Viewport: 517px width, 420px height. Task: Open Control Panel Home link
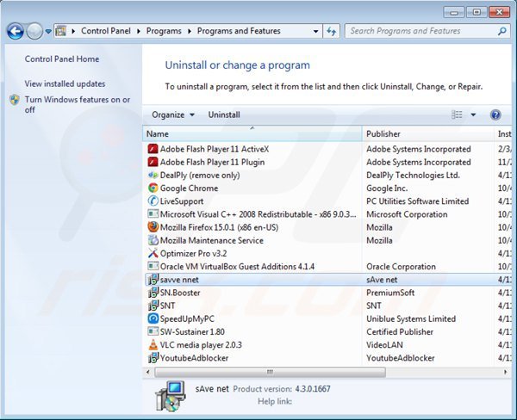point(62,59)
